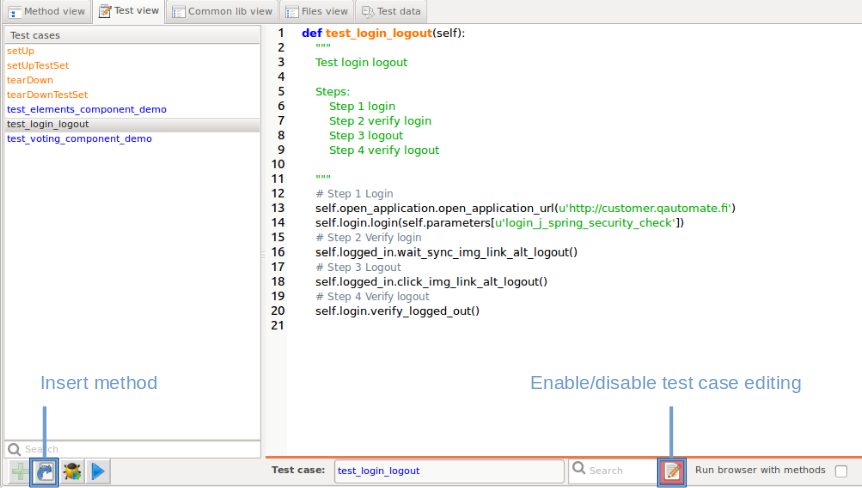Click the 'Test login logout' docstring line
The width and height of the screenshot is (862, 488).
[361, 62]
